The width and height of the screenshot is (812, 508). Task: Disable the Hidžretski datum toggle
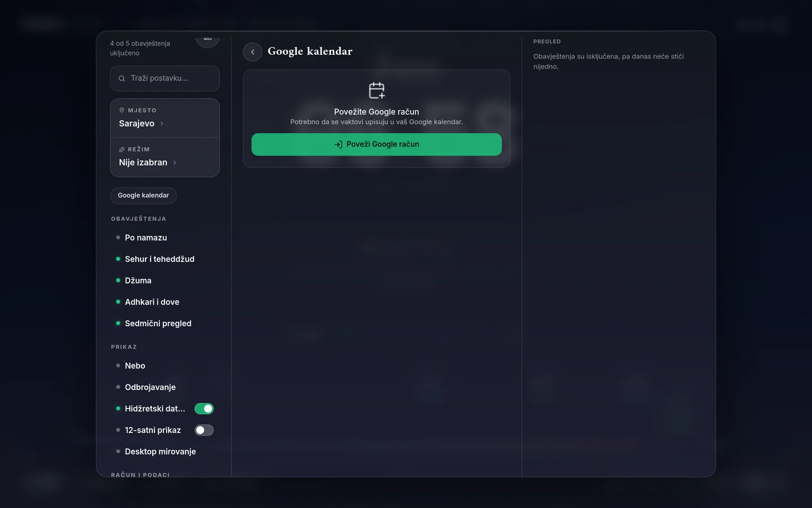tap(204, 409)
